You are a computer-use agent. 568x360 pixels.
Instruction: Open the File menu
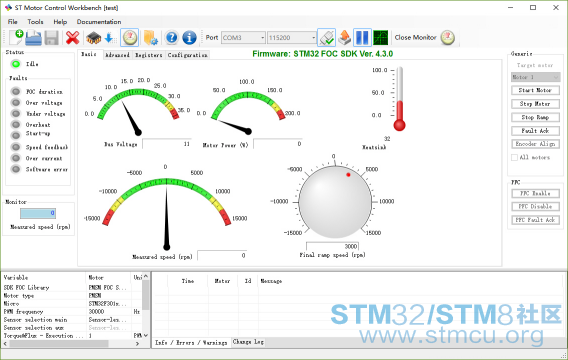(13, 22)
